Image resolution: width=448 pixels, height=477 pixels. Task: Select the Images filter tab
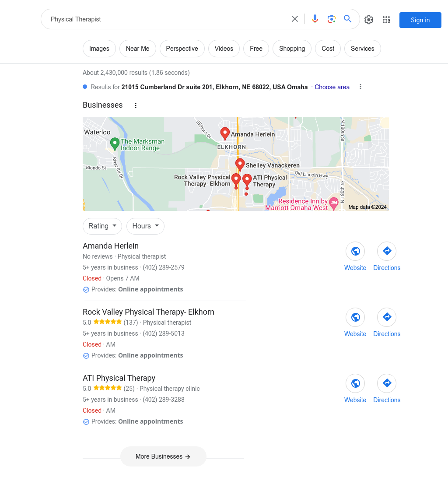[x=99, y=49]
